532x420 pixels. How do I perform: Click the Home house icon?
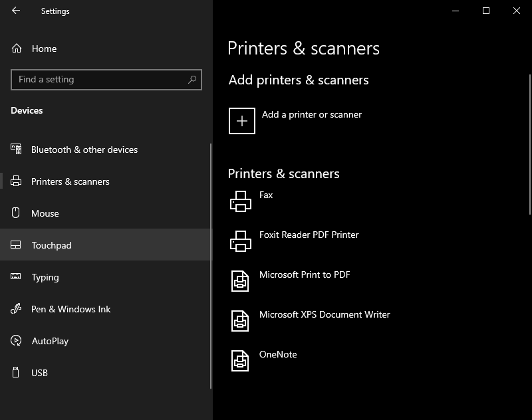[x=16, y=49]
